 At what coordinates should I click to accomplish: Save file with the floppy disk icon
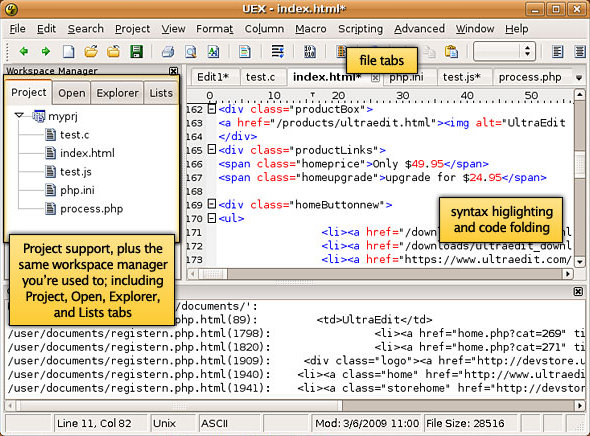coord(136,51)
